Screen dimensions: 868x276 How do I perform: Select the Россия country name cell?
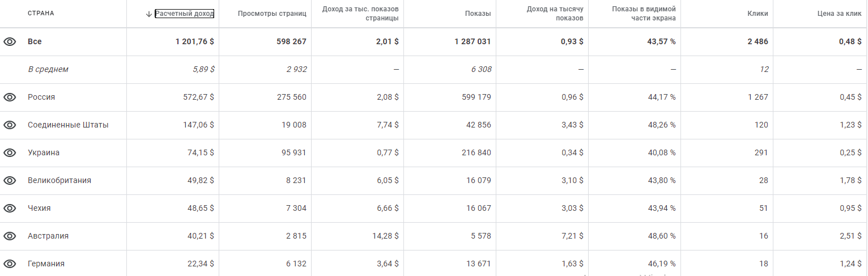(41, 97)
